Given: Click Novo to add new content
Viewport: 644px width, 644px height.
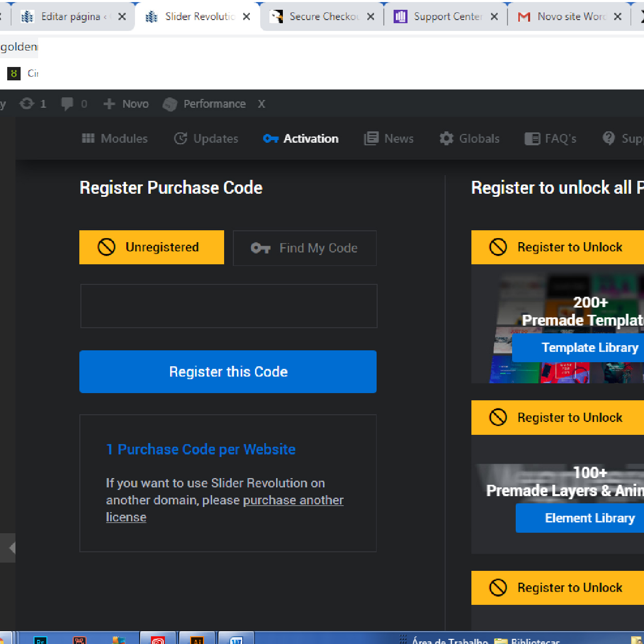Looking at the screenshot, I should [126, 104].
